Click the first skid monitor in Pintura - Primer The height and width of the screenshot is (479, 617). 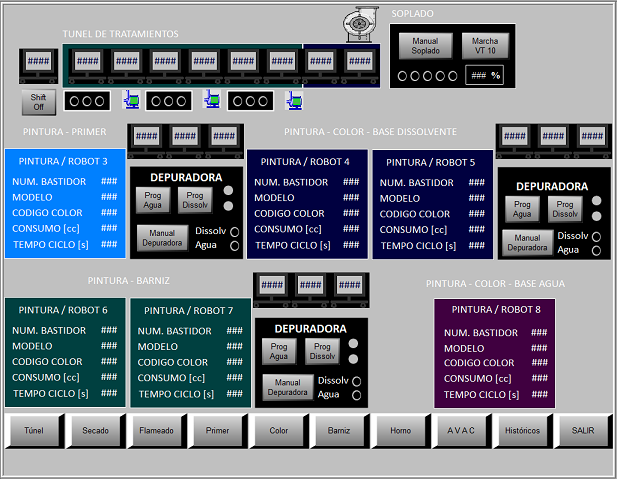tap(146, 136)
